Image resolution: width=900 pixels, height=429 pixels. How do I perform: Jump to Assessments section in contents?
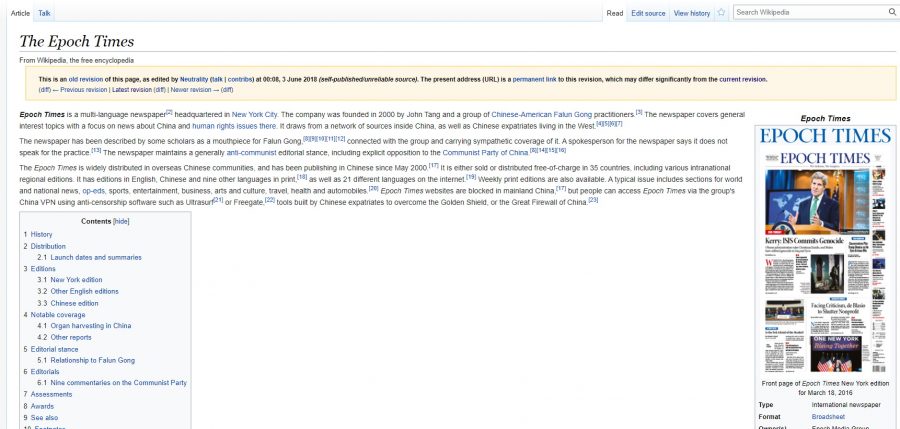click(x=52, y=395)
